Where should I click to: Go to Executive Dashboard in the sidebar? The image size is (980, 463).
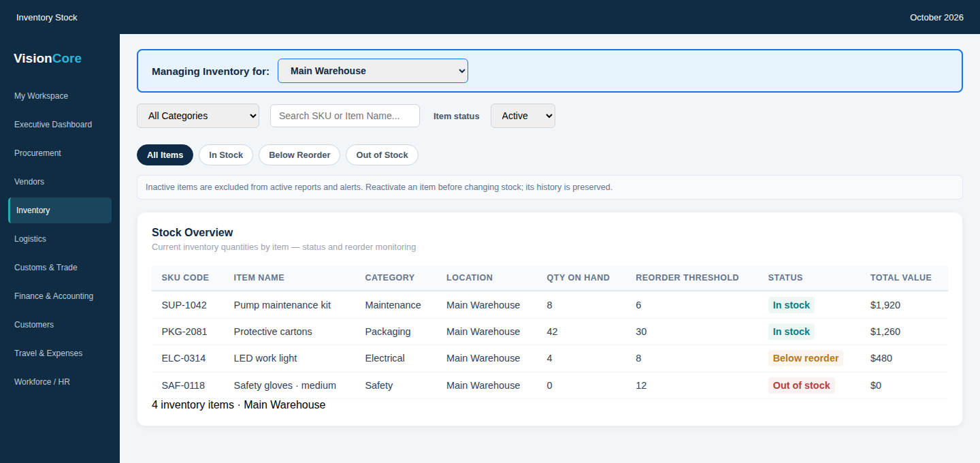(x=60, y=125)
